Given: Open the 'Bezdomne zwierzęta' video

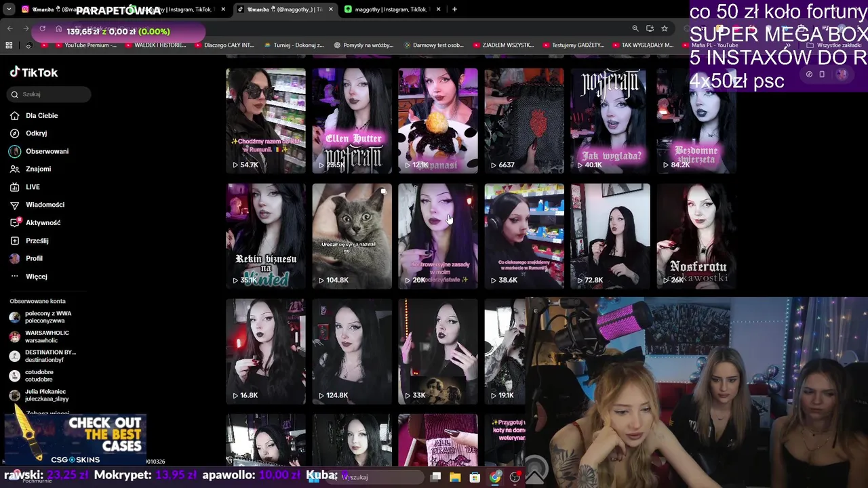Looking at the screenshot, I should 696,121.
